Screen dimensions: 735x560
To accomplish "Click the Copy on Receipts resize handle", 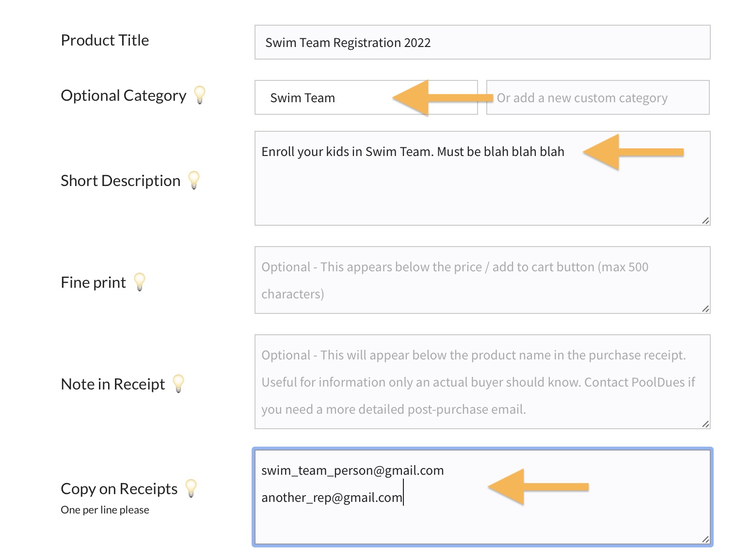I will [x=705, y=540].
